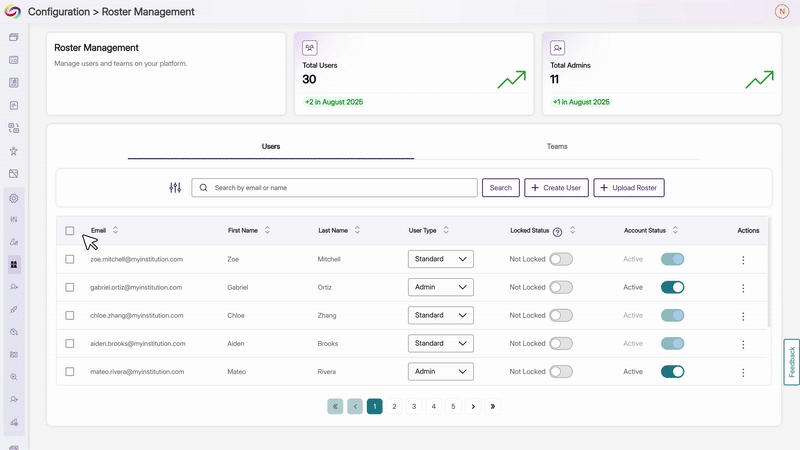
Task: Open actions menu for Mateo Rivera
Action: click(x=743, y=372)
